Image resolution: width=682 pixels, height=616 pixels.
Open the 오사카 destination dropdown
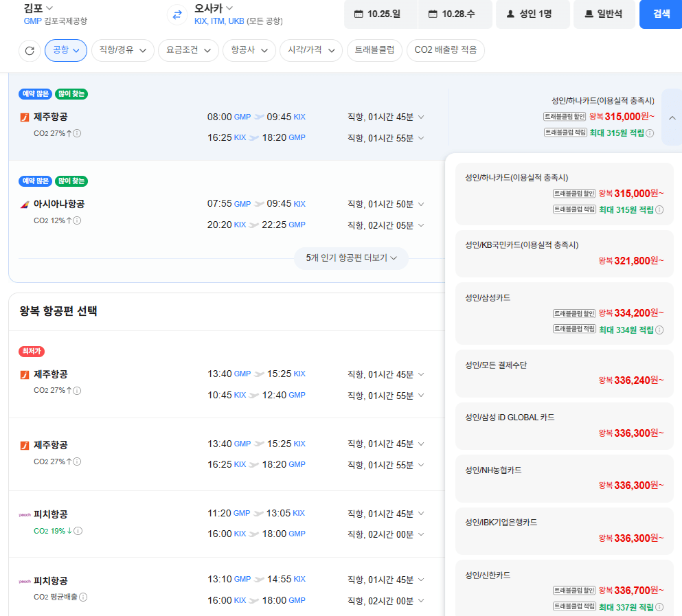pyautogui.click(x=214, y=8)
